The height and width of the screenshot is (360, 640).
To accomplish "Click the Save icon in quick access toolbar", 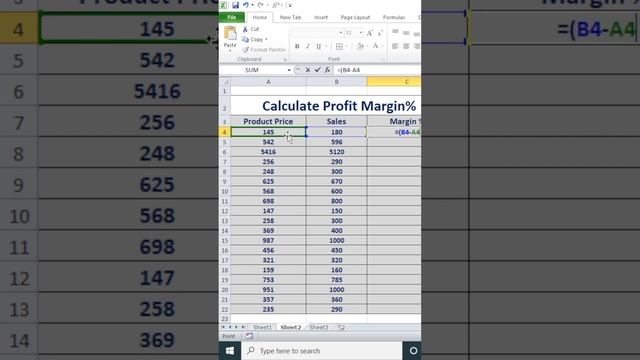I will pos(236,5).
